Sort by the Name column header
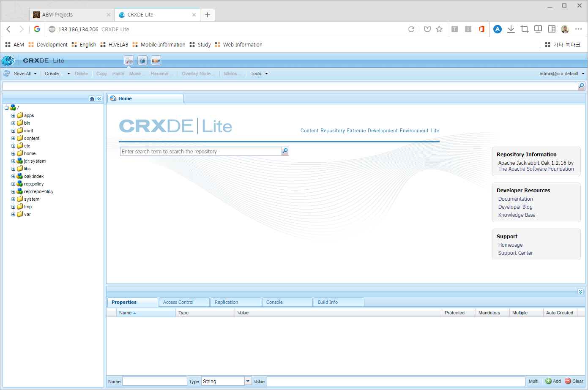This screenshot has width=588, height=390. 146,313
